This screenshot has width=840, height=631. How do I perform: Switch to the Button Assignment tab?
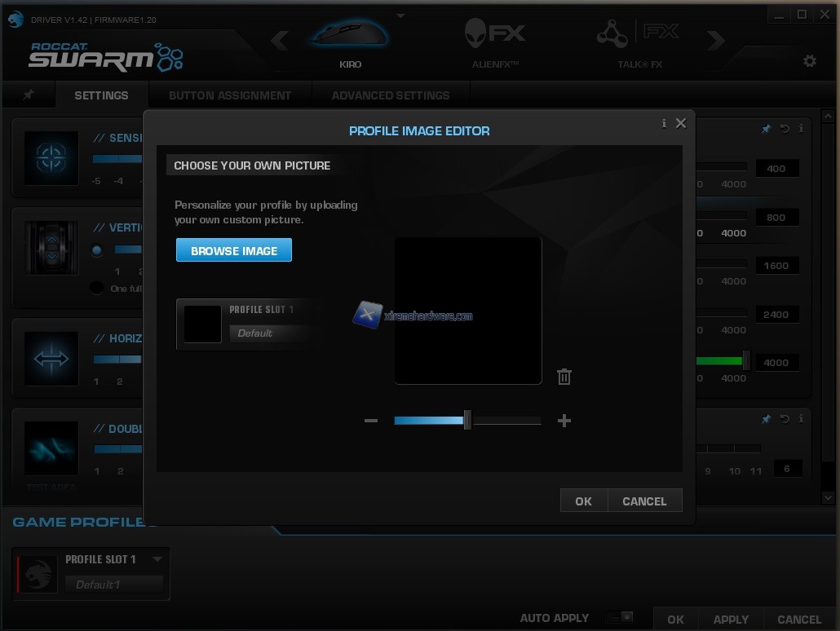230,95
